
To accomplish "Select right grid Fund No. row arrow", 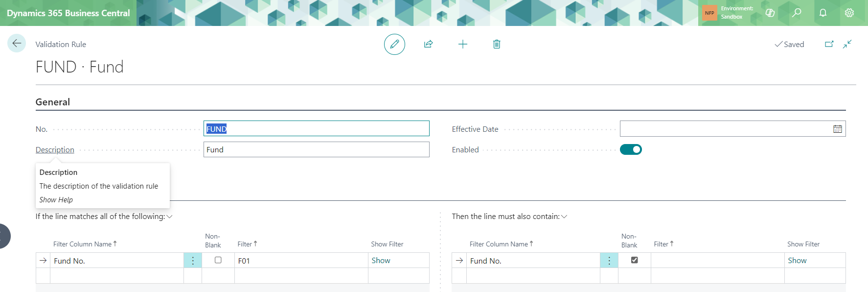I will pos(459,261).
